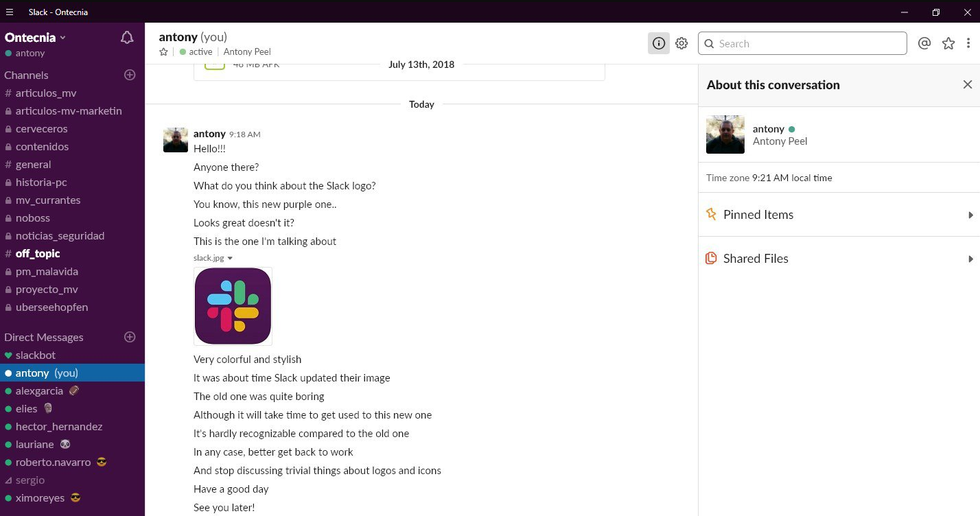Click the July 13th, 2018 date label
The image size is (980, 516).
(x=421, y=64)
